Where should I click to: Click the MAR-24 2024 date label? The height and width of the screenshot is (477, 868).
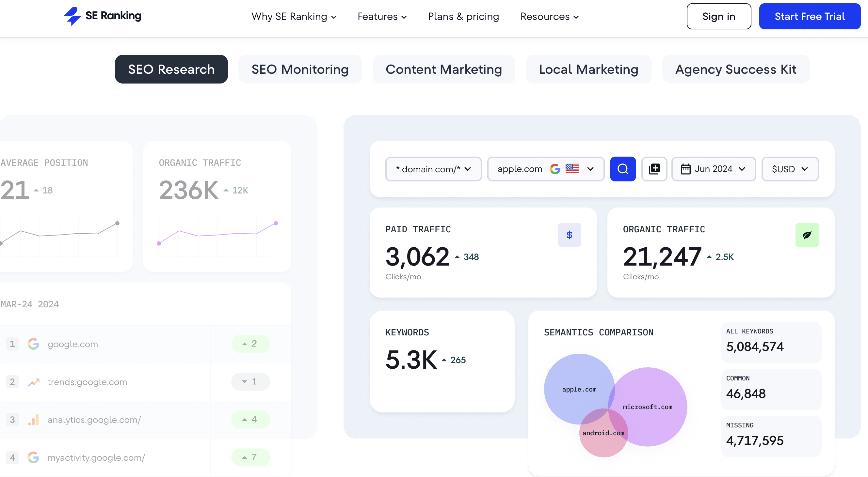coord(30,304)
